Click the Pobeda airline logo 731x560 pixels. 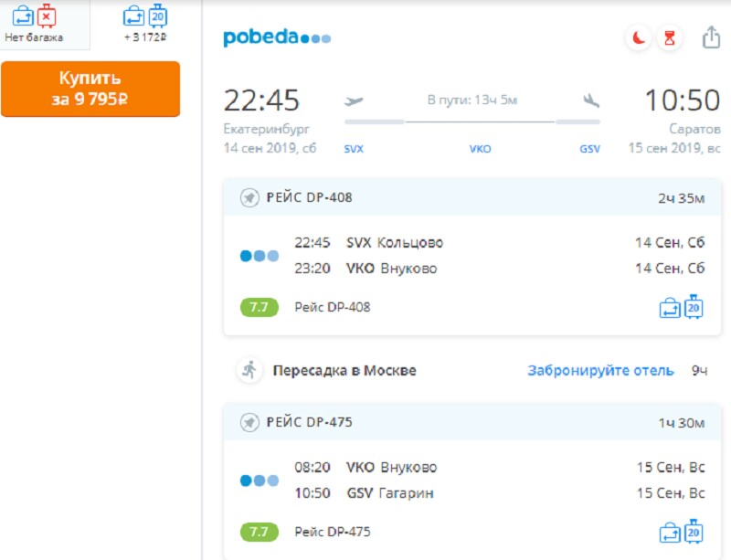point(277,37)
